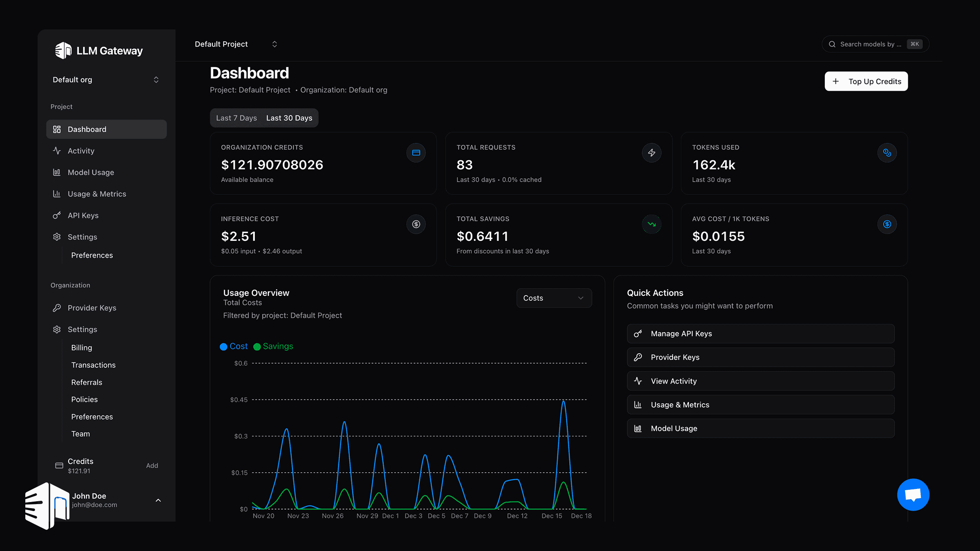The image size is (980, 551).
Task: Open the Costs dropdown in Usage Overview
Action: [554, 298]
